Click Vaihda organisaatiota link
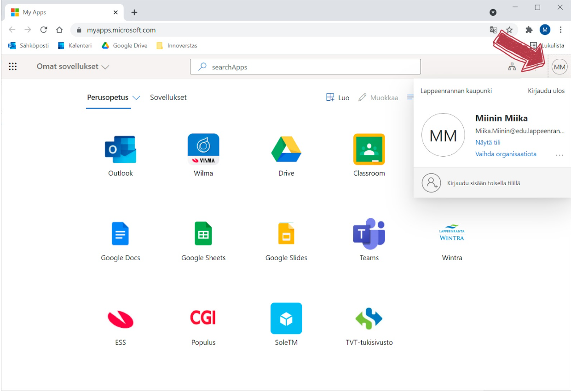 tap(506, 154)
